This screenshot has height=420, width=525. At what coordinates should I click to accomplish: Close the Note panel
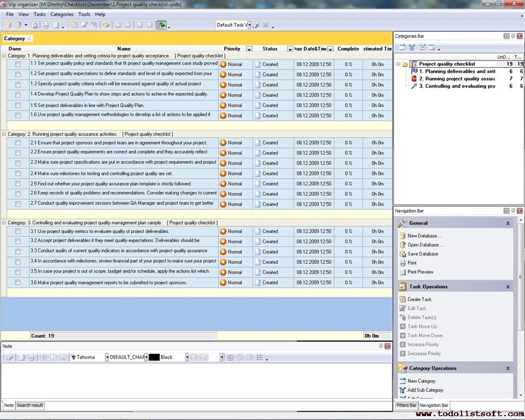387,346
